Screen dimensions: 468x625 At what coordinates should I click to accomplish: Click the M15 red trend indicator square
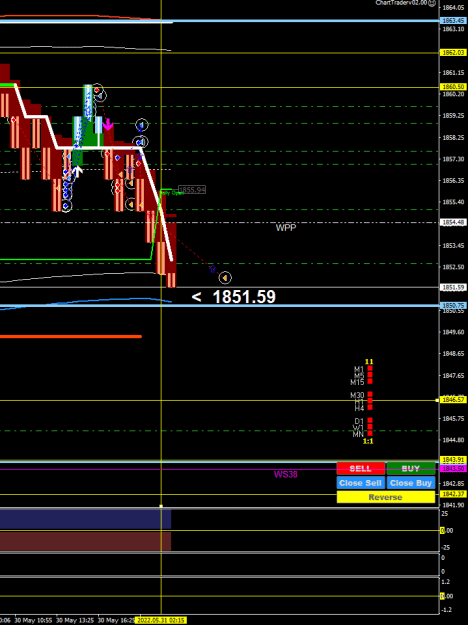[x=370, y=381]
